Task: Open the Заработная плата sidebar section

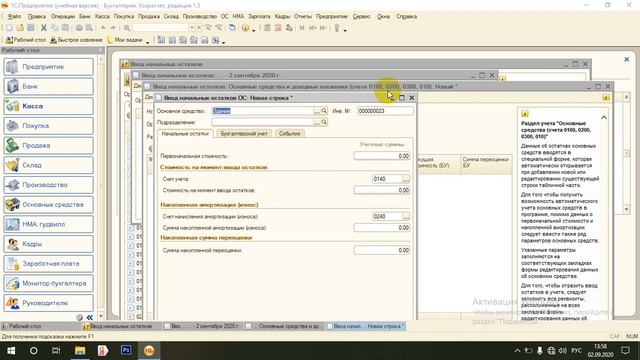Action: pyautogui.click(x=49, y=263)
